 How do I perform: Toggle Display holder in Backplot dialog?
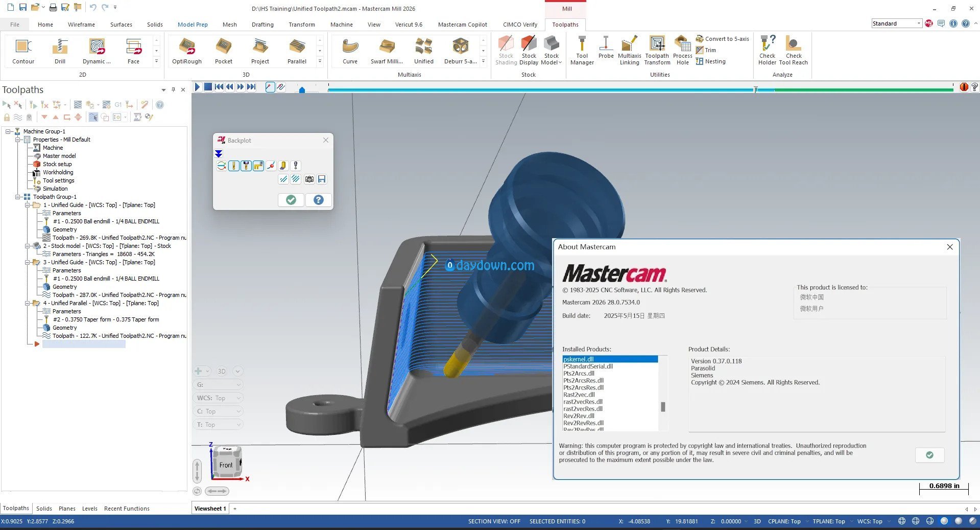click(246, 166)
